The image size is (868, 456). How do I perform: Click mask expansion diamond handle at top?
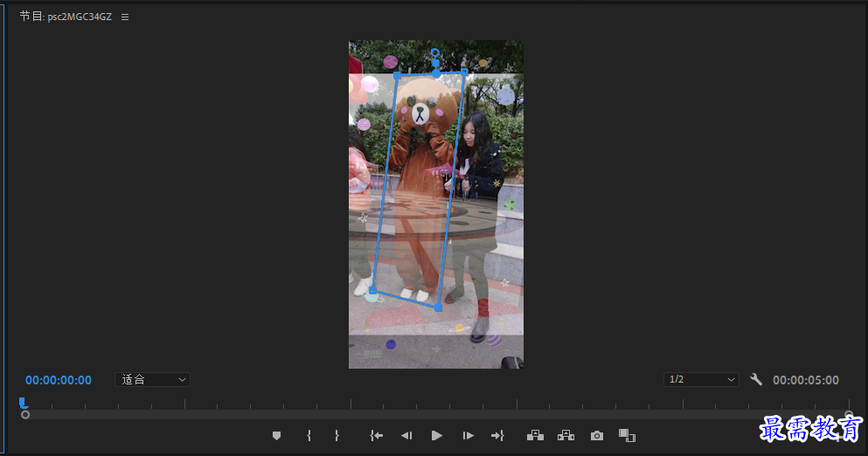tap(436, 73)
